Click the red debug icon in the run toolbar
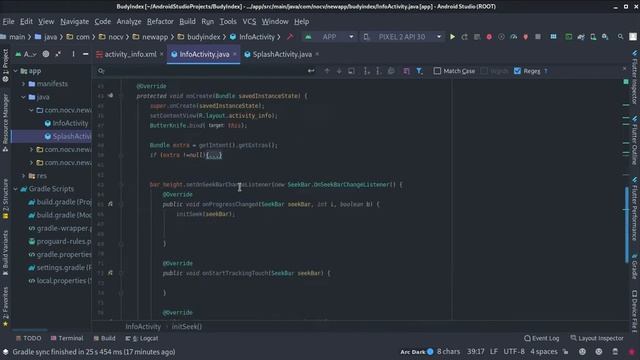The height and width of the screenshot is (360, 640). pyautogui.click(x=489, y=37)
